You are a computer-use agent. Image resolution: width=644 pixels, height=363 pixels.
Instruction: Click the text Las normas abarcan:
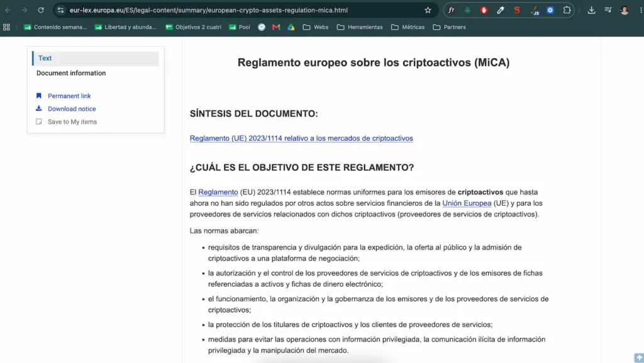point(225,231)
